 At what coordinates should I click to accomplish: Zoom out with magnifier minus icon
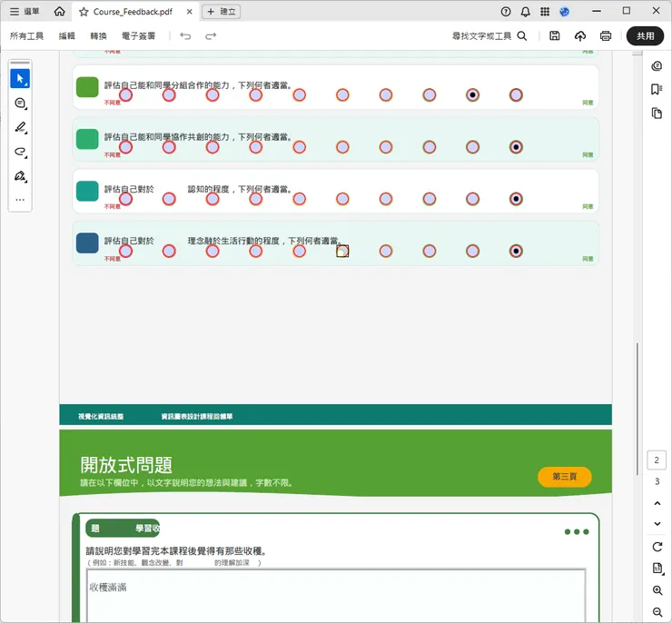coord(657,612)
